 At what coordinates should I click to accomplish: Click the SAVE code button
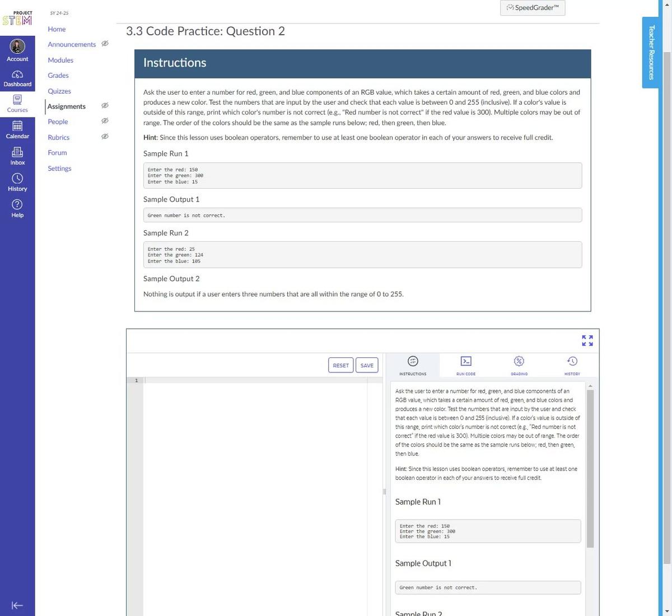[367, 365]
